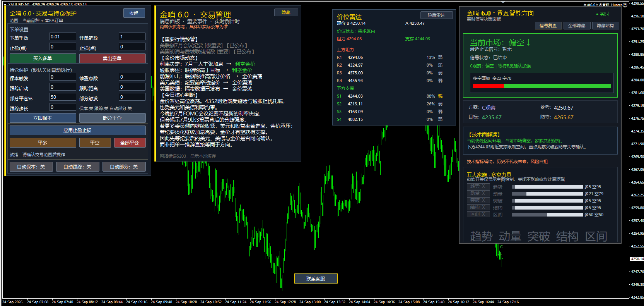Click the 立即保本 breakeven button
Viewport: 644px width, 306px height.
click(x=43, y=118)
